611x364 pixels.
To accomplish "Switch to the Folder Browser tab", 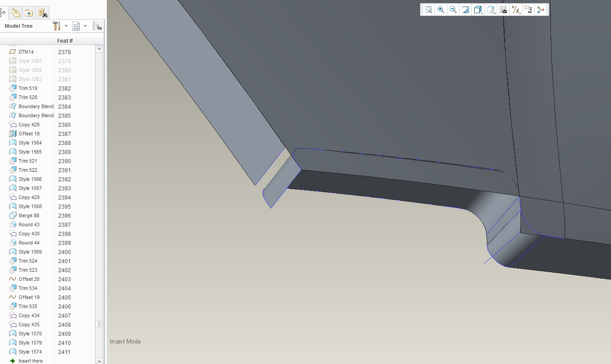I will point(15,13).
